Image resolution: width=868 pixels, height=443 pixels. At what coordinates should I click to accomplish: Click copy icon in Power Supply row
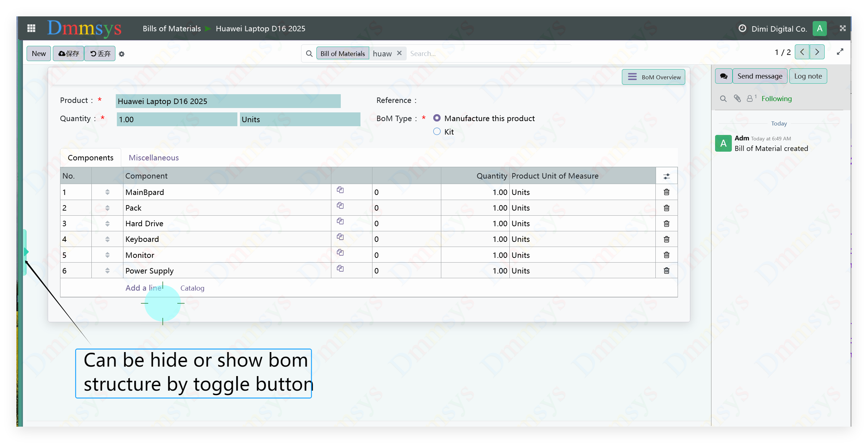340,268
